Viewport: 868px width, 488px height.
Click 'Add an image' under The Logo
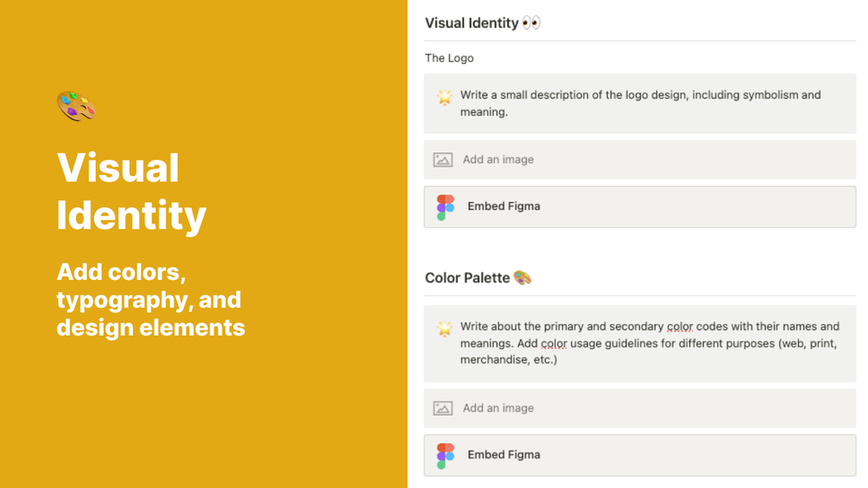click(498, 160)
